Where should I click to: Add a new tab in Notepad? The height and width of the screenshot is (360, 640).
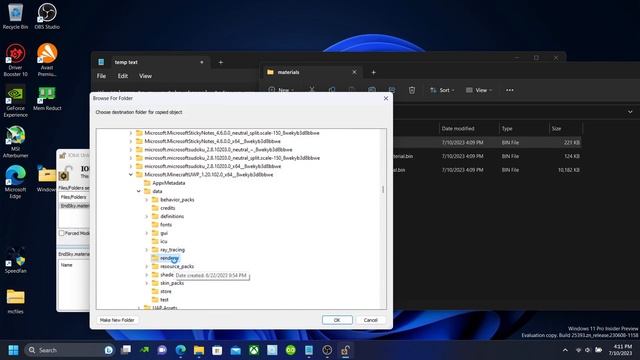coord(220,62)
